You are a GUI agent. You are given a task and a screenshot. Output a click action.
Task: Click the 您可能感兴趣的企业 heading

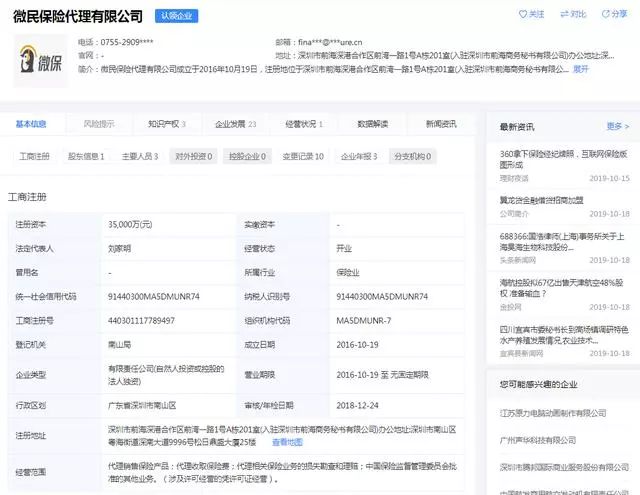click(x=538, y=384)
